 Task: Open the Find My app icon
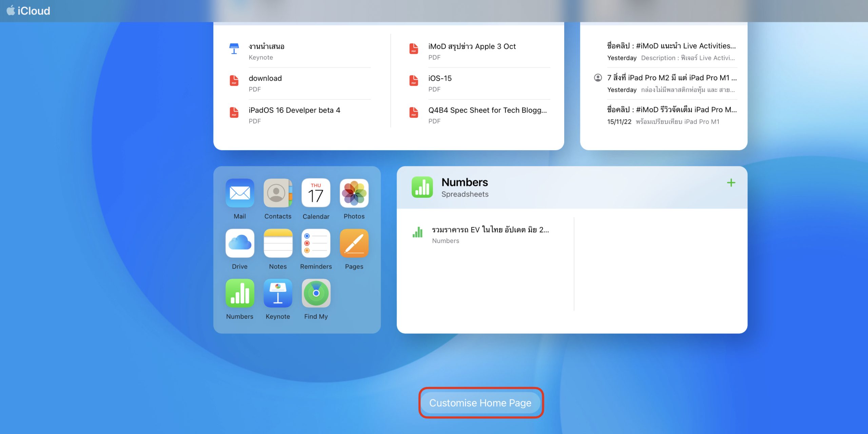tap(316, 294)
